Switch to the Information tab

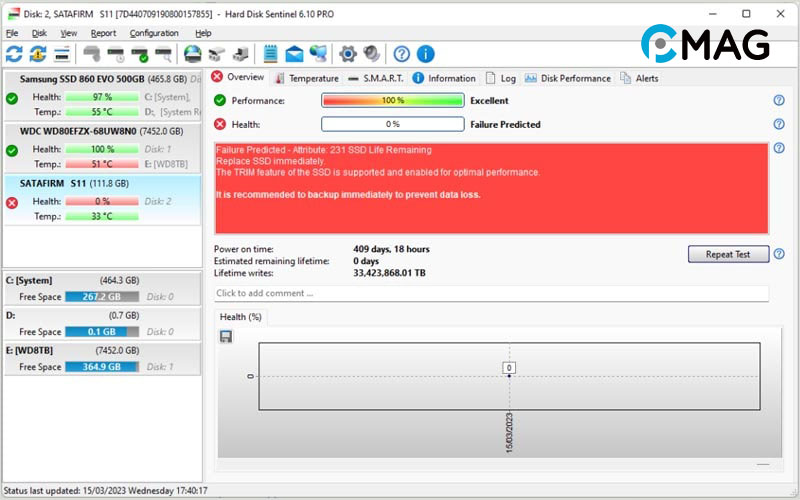pyautogui.click(x=444, y=78)
